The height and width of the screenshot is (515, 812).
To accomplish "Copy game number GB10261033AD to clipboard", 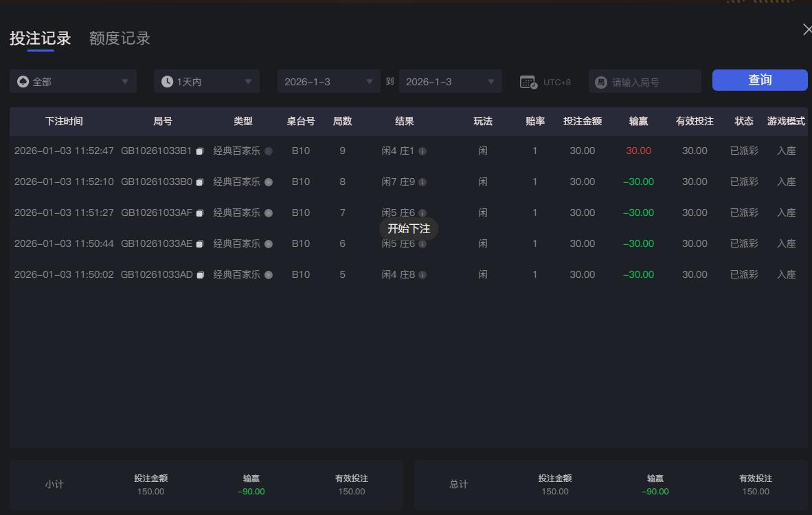I will point(200,274).
